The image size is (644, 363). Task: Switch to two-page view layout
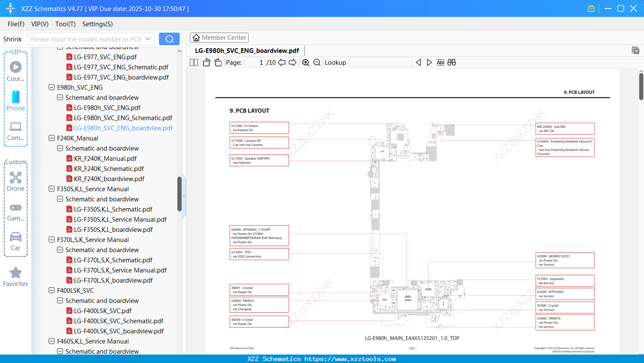[x=194, y=63]
